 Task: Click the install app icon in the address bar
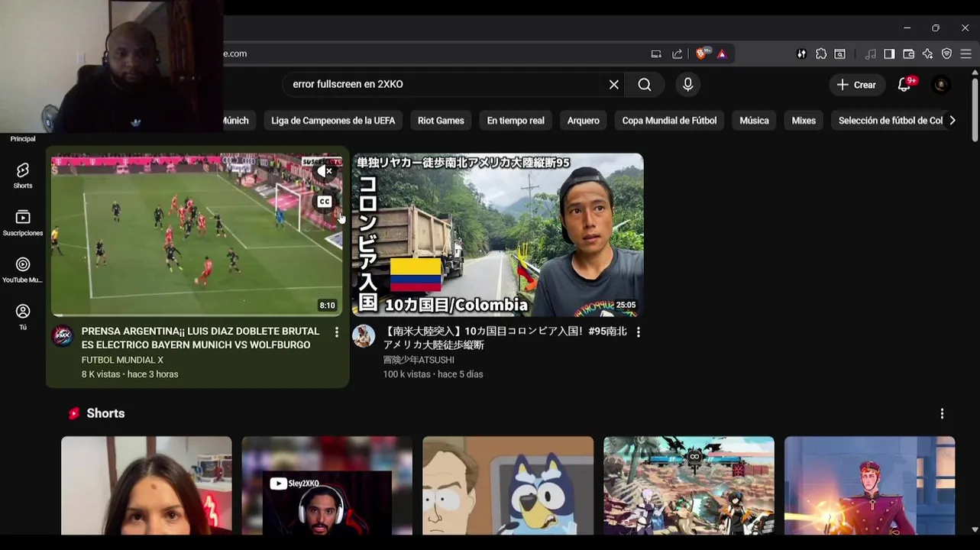(x=656, y=53)
